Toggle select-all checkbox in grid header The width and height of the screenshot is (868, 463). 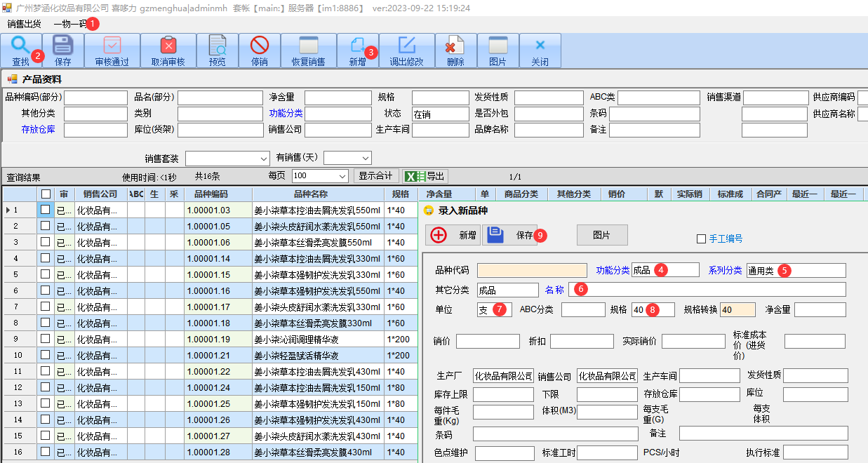[46, 194]
